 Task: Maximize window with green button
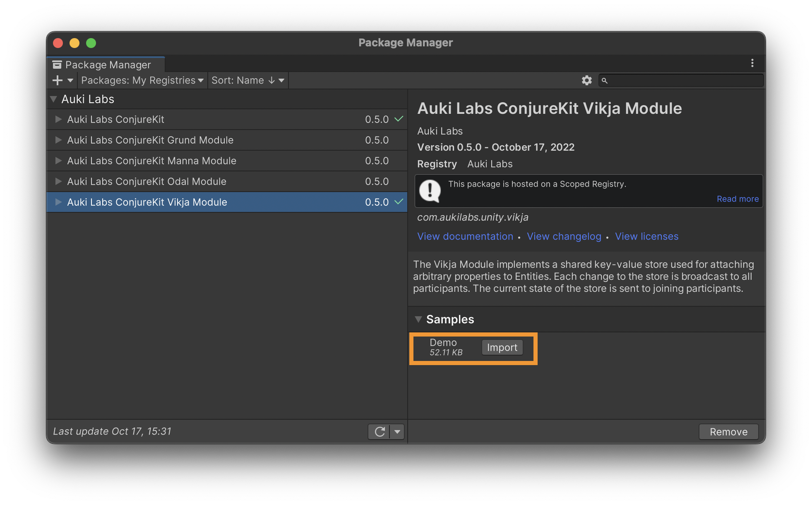[91, 43]
